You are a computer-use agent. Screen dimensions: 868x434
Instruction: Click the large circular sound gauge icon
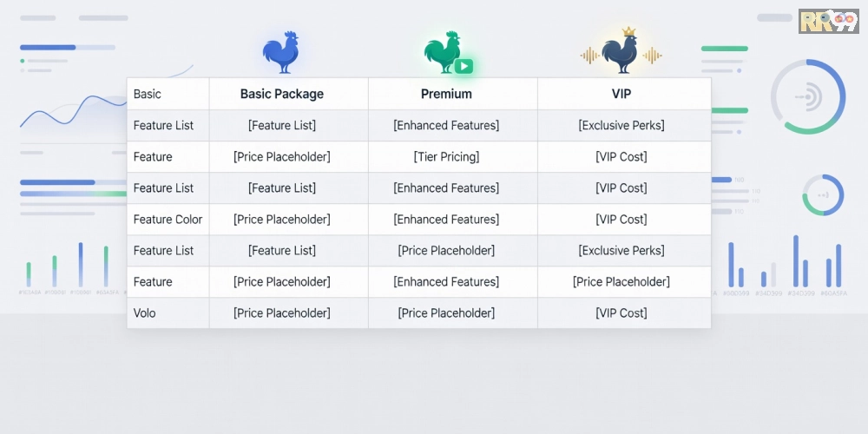coord(808,96)
